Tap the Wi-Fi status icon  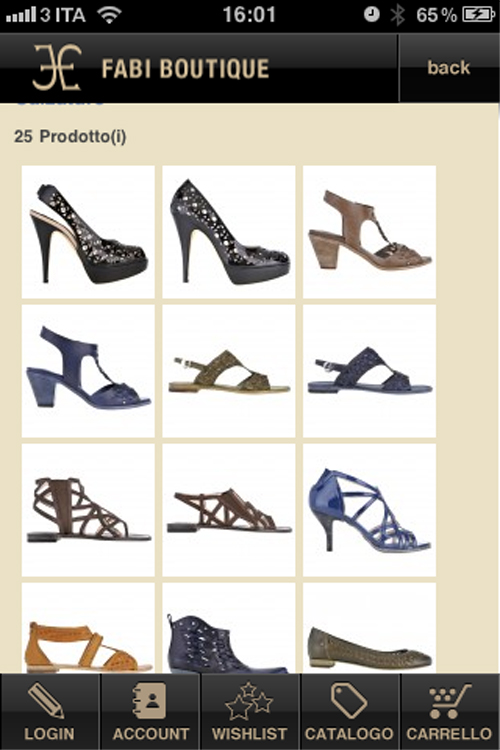(109, 15)
